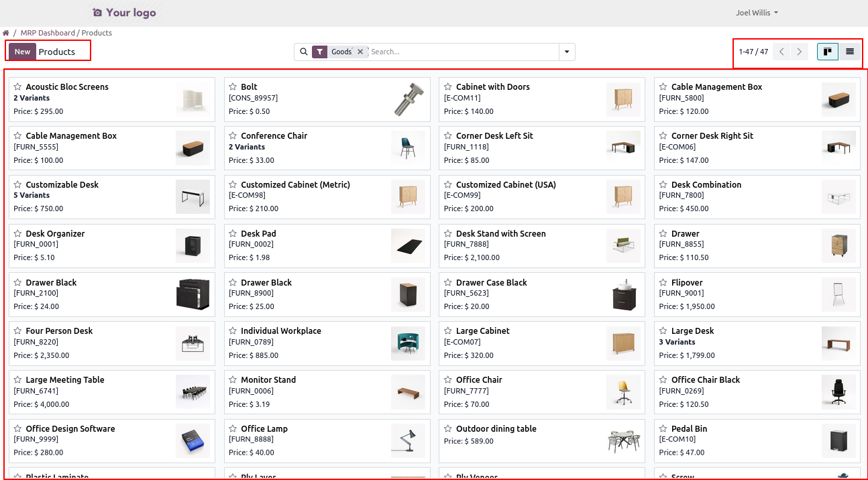Click the Flipover product thumbnail

(x=838, y=295)
